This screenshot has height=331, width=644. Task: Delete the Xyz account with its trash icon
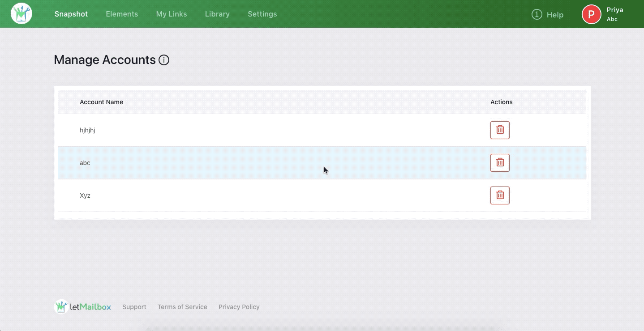[x=500, y=195]
